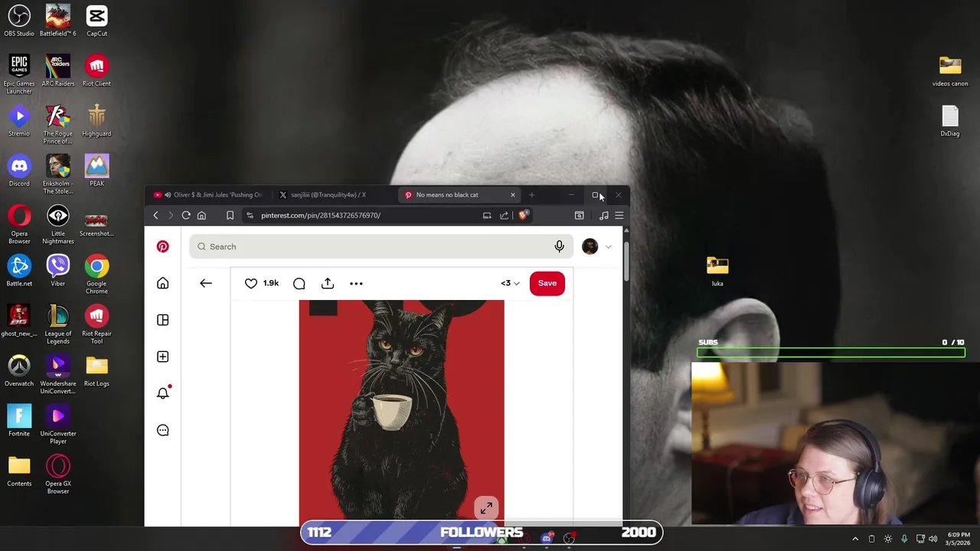Screen dimensions: 980x551
Task: Open the Stremio desktop shortcut
Action: pyautogui.click(x=19, y=120)
